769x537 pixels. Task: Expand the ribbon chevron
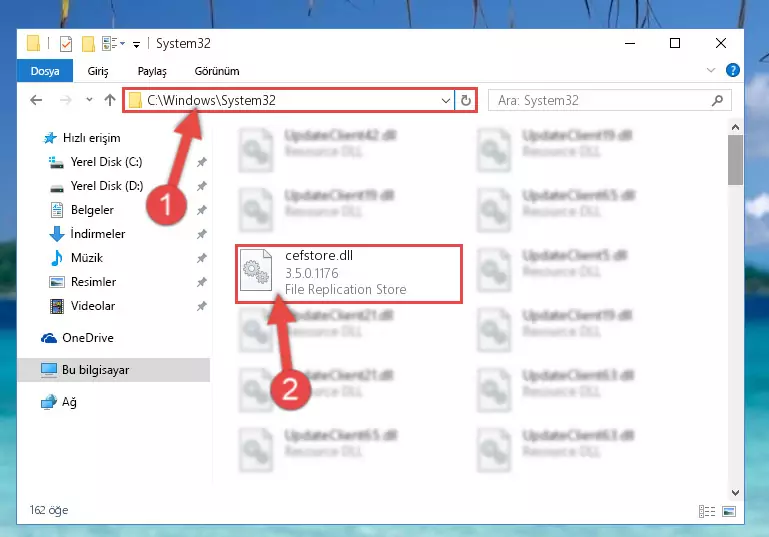711,71
